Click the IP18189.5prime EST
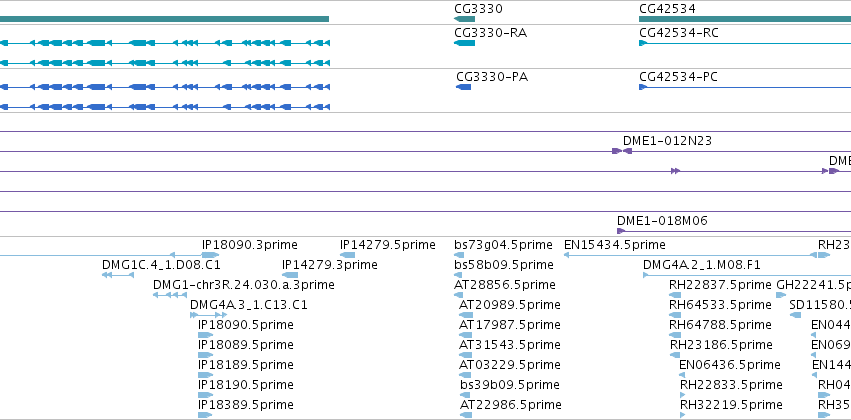 pos(206,376)
